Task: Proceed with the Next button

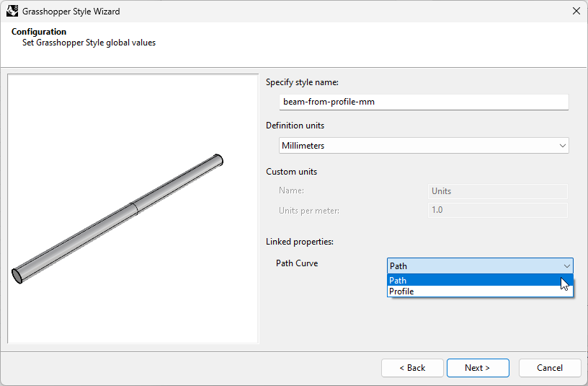Action: pos(478,368)
